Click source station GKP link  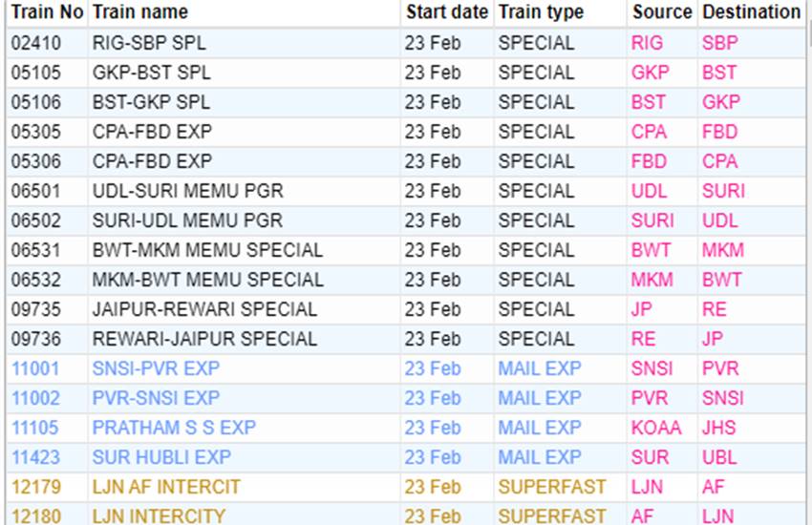coord(650,73)
